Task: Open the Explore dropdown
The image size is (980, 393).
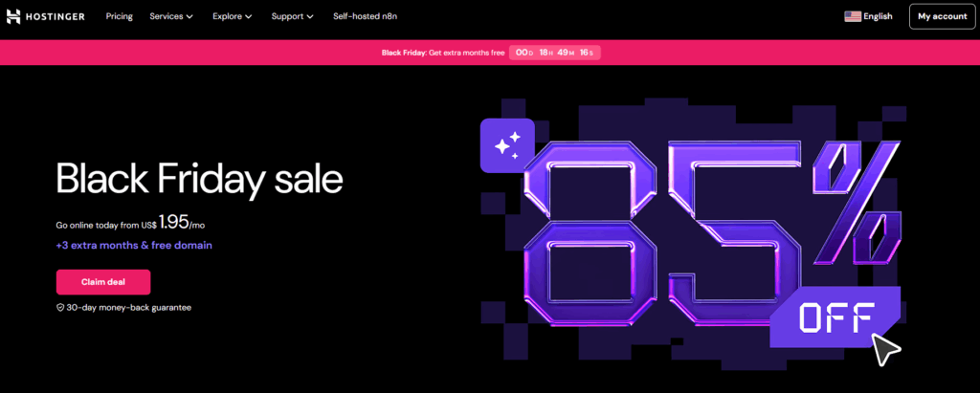Action: pyautogui.click(x=232, y=16)
